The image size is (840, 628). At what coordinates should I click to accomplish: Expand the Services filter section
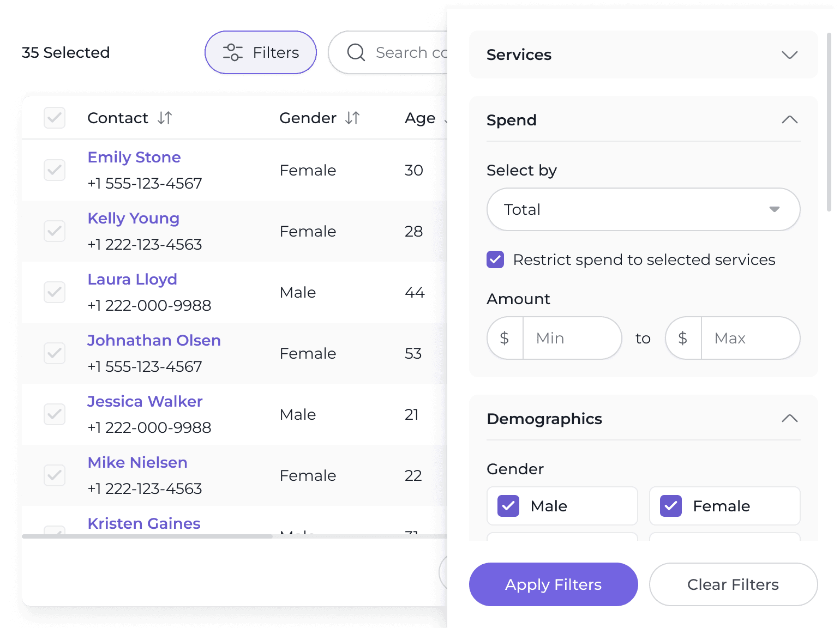point(789,55)
